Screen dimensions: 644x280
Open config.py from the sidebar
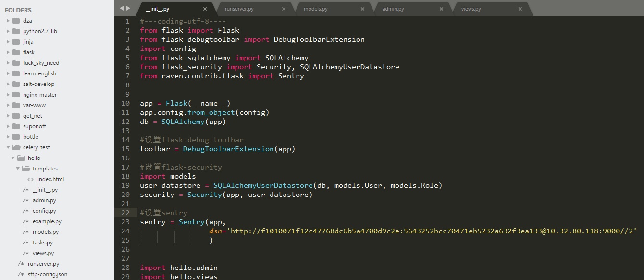(x=44, y=211)
